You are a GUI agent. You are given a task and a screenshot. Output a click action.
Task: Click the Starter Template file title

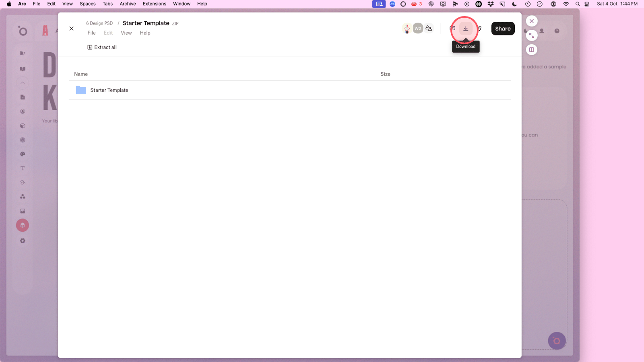[x=146, y=23]
